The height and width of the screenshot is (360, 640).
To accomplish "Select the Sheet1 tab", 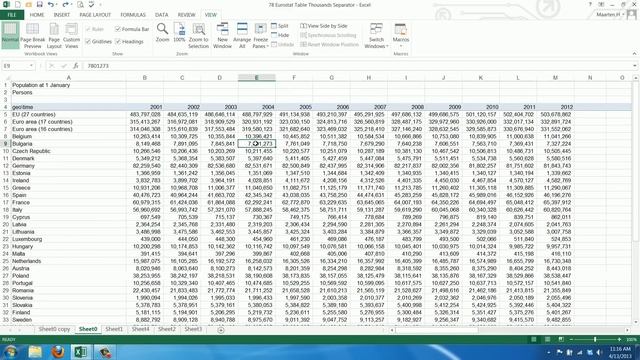I will click(114, 329).
